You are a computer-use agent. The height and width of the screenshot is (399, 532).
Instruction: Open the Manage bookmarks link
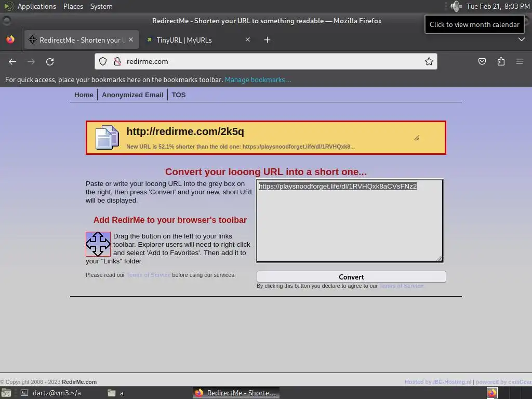coord(258,79)
